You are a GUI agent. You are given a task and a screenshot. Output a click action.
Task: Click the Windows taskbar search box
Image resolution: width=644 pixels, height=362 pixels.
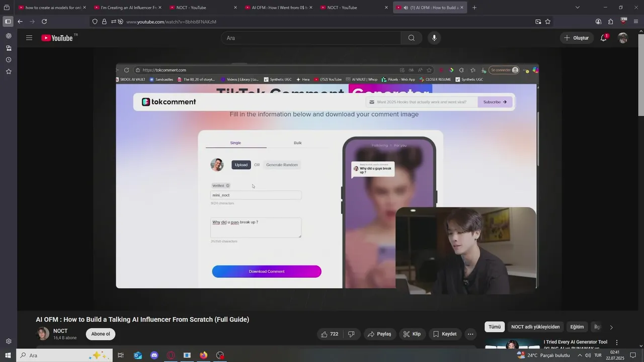click(64, 355)
